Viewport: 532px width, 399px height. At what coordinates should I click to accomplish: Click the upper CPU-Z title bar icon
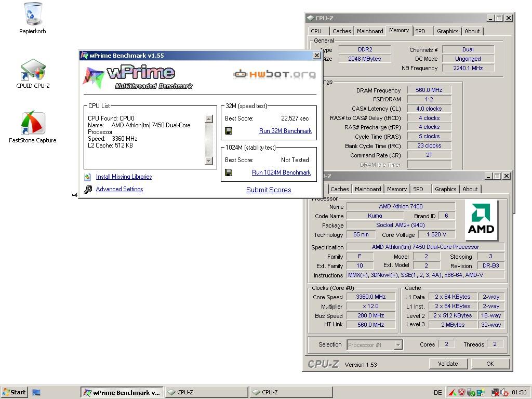tap(310, 18)
